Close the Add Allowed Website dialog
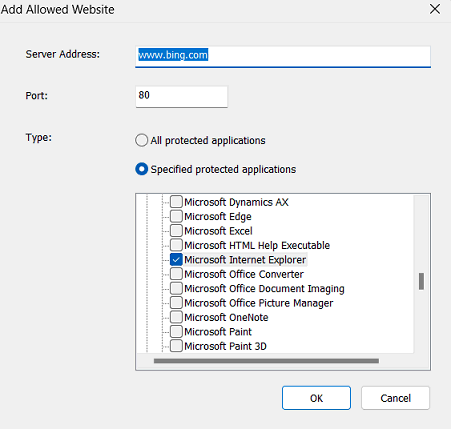Image resolution: width=451 pixels, height=429 pixels. tap(435, 9)
